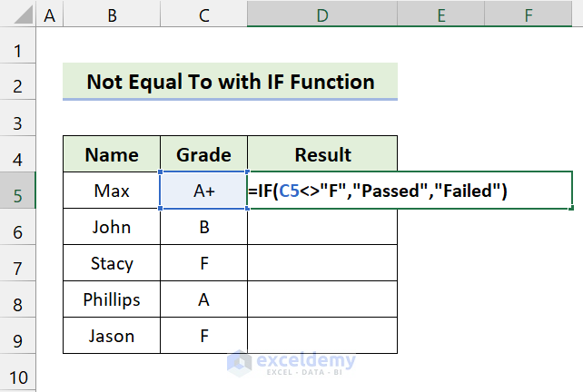Click the empty Result cell for Jason
Image resolution: width=583 pixels, height=392 pixels.
click(x=321, y=337)
